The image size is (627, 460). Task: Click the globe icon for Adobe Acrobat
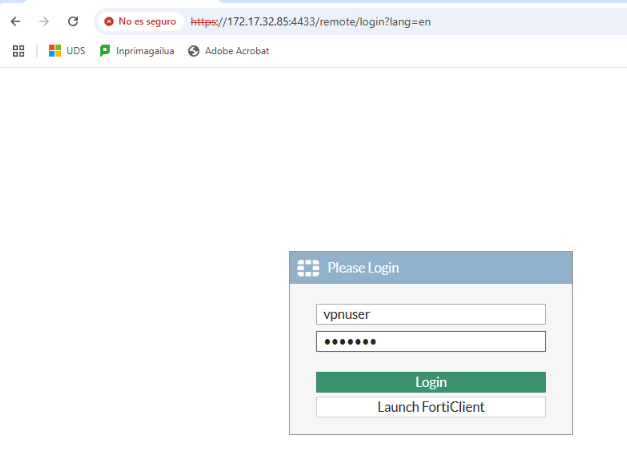pos(194,51)
